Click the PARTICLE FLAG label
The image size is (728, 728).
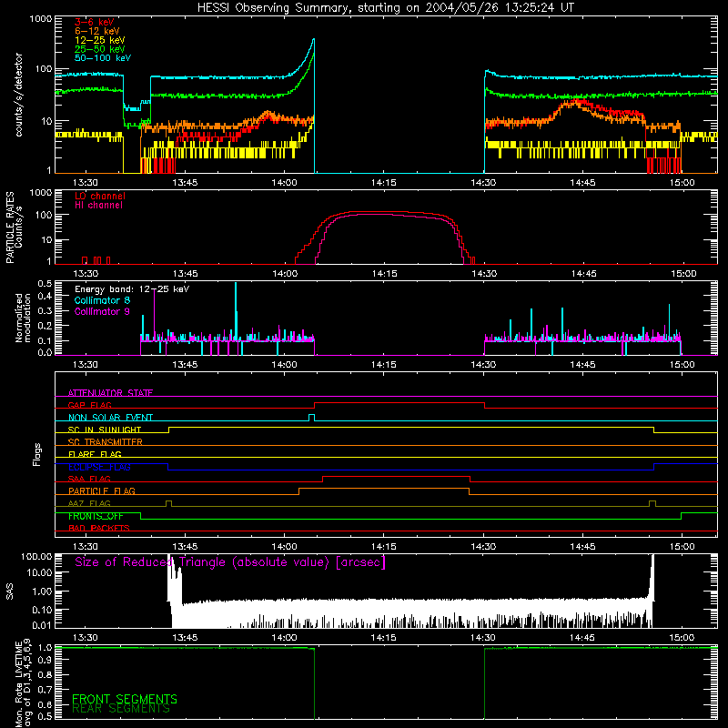pos(102,491)
